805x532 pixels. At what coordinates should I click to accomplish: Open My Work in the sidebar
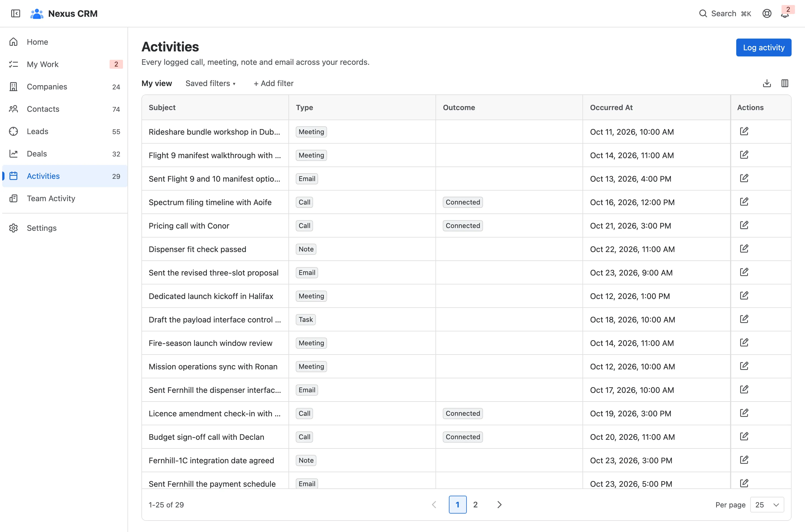tap(65, 64)
